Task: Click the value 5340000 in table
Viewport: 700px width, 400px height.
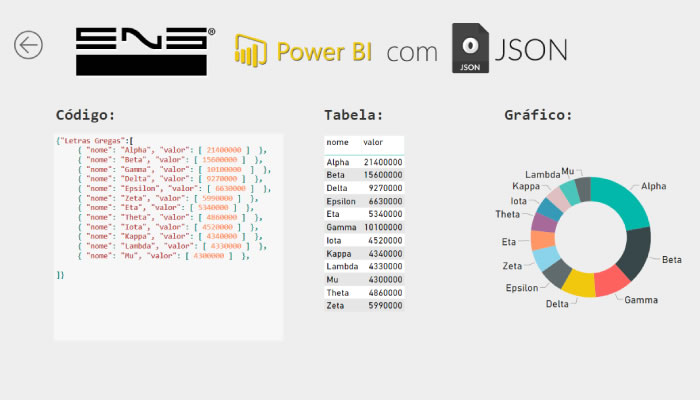Action: [x=385, y=214]
